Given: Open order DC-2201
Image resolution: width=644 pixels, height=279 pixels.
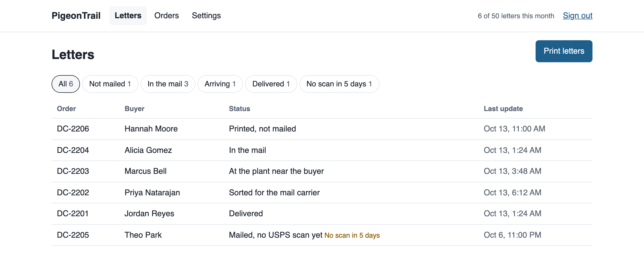Looking at the screenshot, I should point(73,214).
